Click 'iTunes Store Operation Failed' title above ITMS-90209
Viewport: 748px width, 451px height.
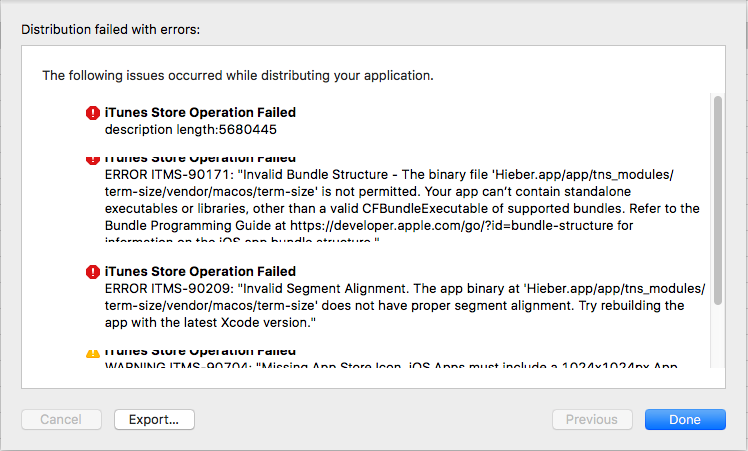200,272
